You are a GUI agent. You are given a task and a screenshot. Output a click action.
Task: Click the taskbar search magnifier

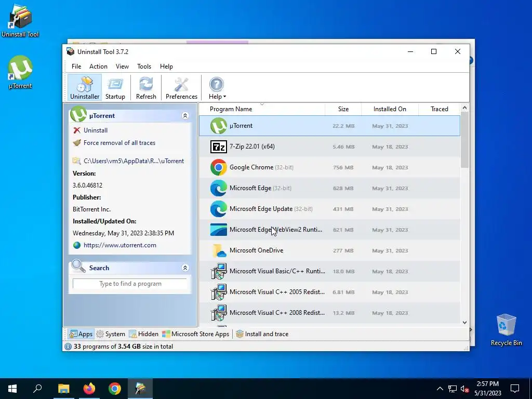(37, 389)
